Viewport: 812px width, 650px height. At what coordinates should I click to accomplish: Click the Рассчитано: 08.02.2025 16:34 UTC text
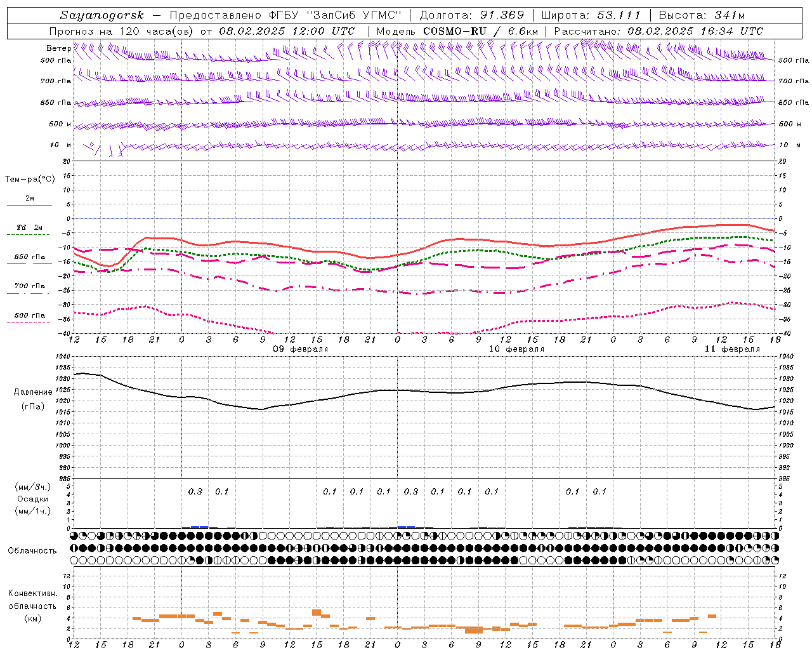click(658, 31)
